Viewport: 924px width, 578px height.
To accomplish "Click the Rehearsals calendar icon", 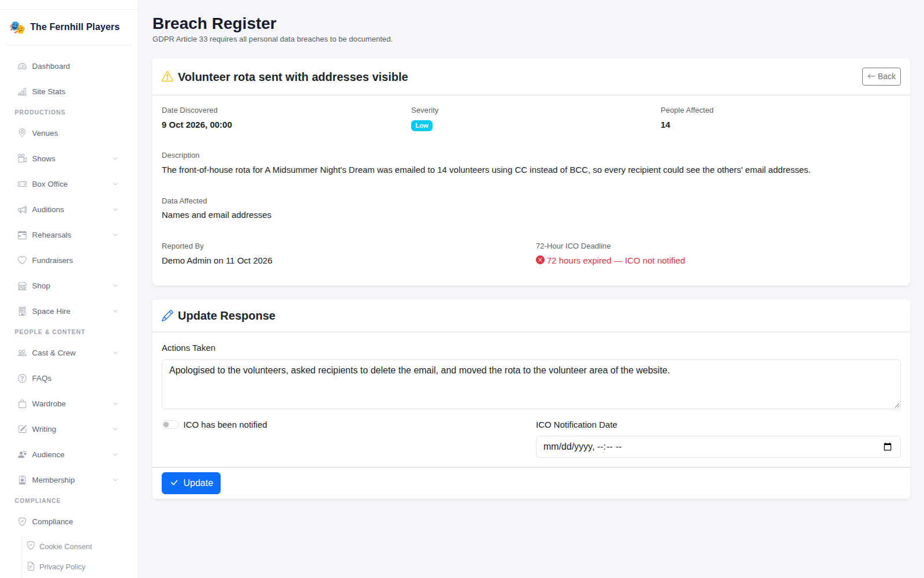I will (x=22, y=235).
